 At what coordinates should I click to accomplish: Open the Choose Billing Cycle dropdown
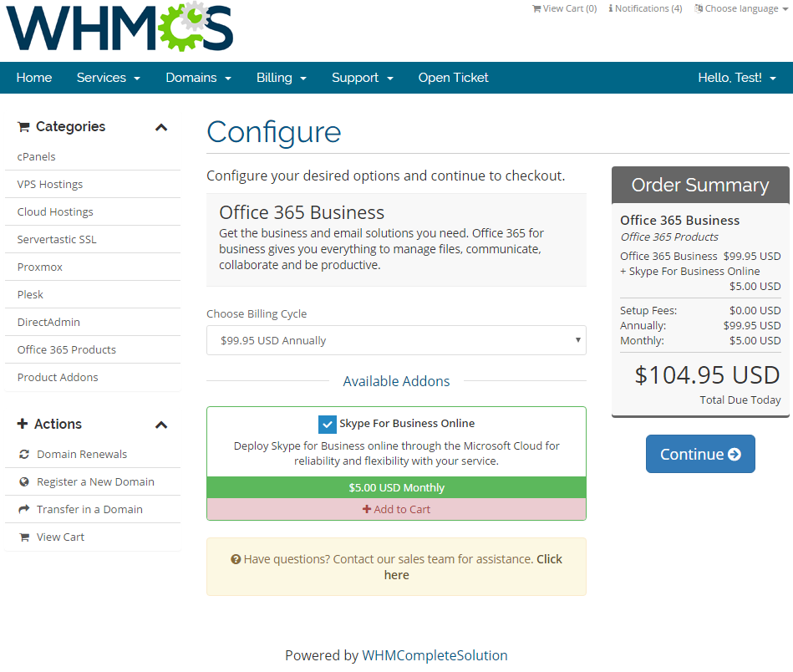tap(396, 340)
